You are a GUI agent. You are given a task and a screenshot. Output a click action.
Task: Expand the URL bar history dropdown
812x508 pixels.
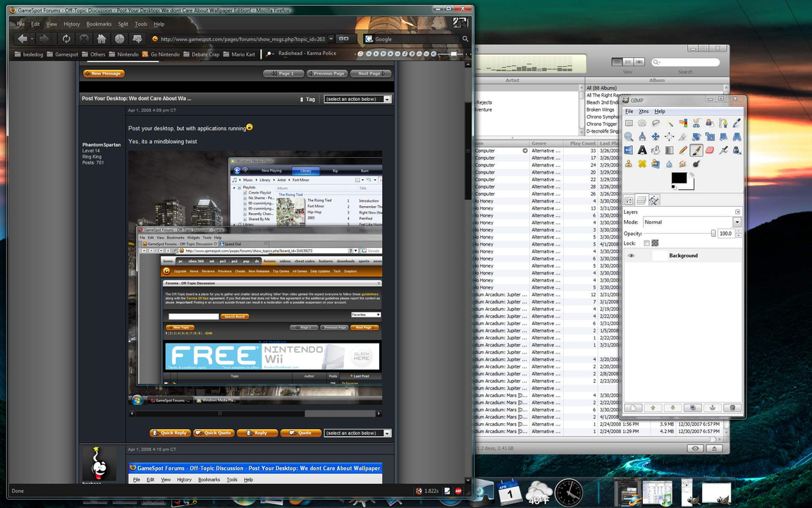[330, 40]
